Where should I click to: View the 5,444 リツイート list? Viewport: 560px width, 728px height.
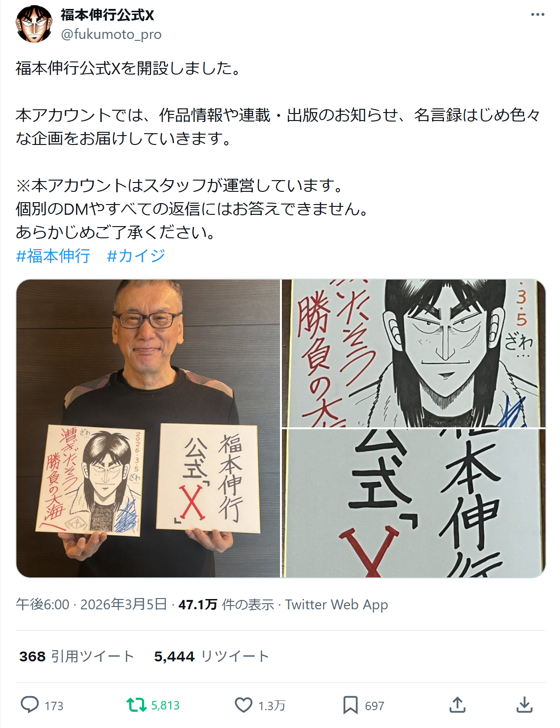tap(212, 656)
